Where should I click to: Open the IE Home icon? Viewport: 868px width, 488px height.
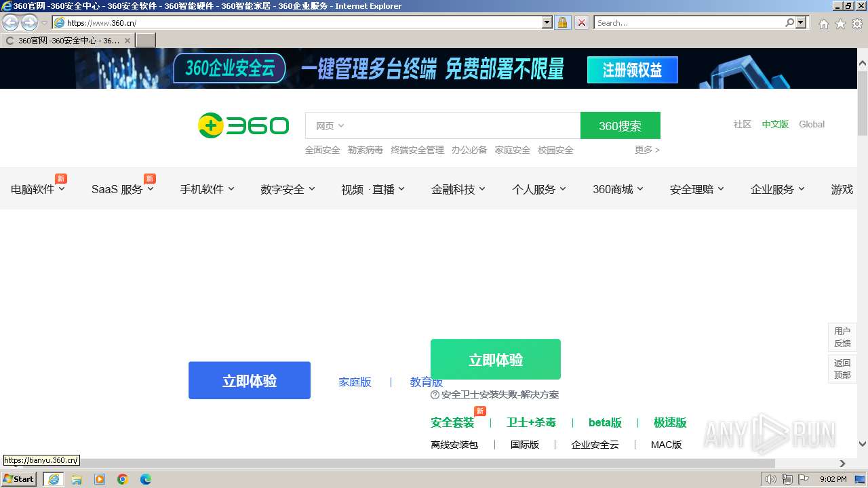[823, 24]
